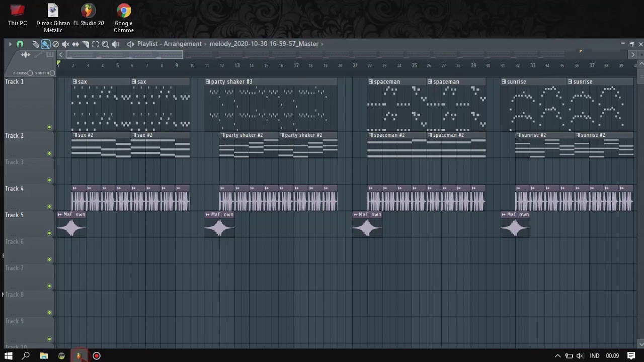This screenshot has width=644, height=362.
Task: Click FL Studio taskbar icon
Action: click(78, 356)
